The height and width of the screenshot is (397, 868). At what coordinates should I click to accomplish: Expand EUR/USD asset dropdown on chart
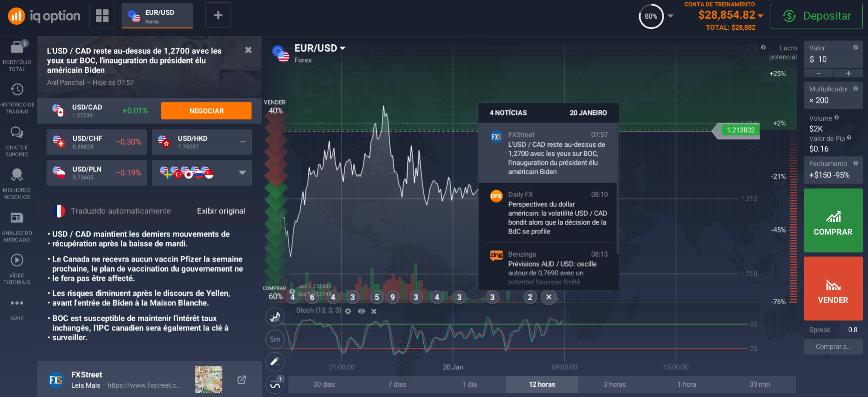pos(343,48)
